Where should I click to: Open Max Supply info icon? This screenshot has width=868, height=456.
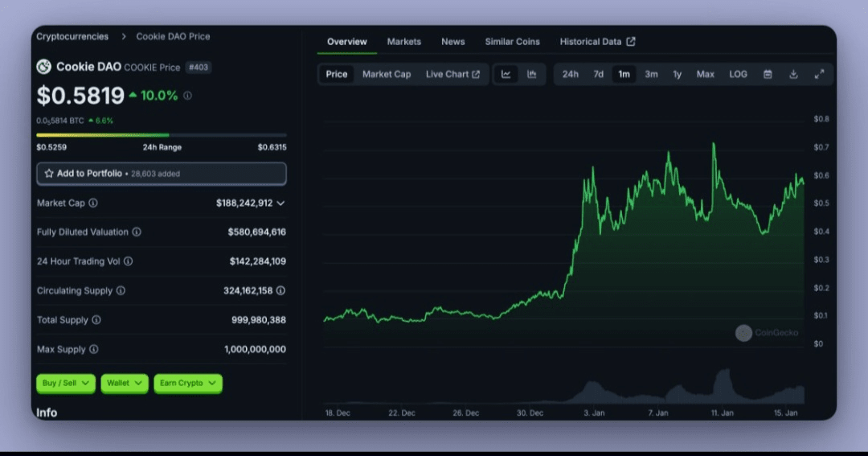(x=94, y=350)
